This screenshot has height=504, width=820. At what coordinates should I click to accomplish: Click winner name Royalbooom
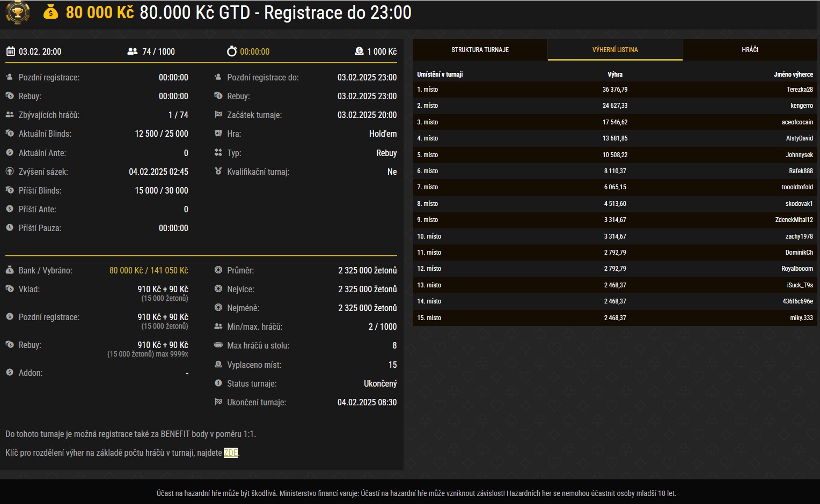[797, 269]
